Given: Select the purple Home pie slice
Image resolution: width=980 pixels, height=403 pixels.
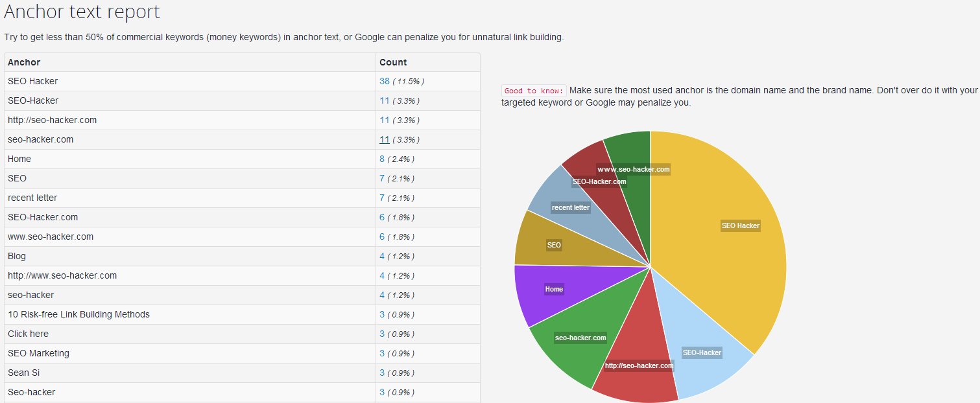Looking at the screenshot, I should tap(548, 292).
